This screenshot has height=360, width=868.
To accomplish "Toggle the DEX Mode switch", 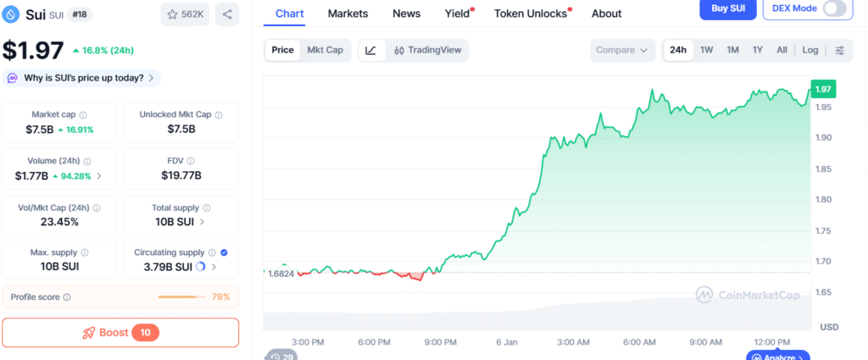I will [835, 8].
